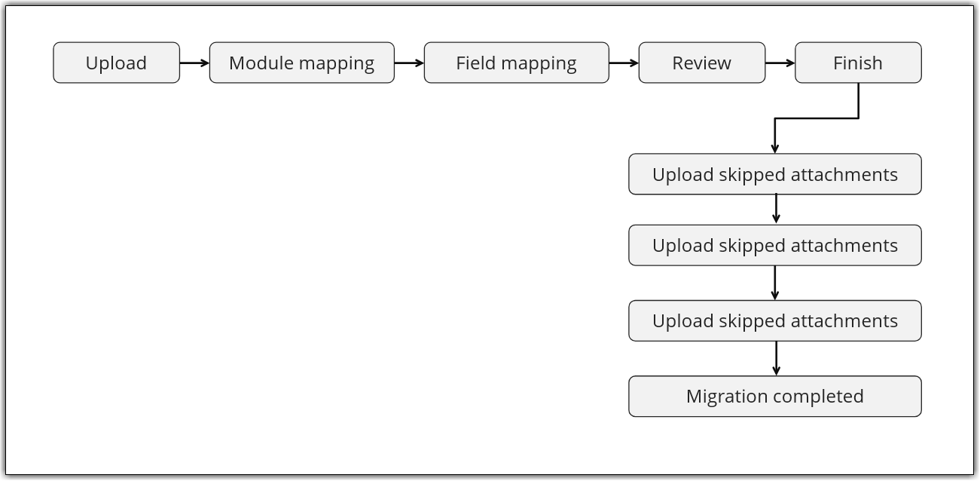Screen dimensions: 980x481
Task: Select the arrow between Field mapping and Review
Action: click(623, 63)
